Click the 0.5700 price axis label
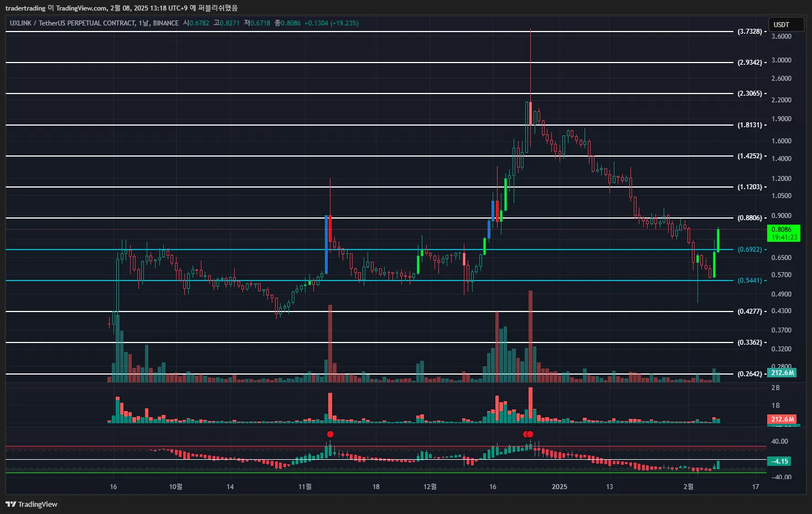The width and height of the screenshot is (812, 514). 781,275
